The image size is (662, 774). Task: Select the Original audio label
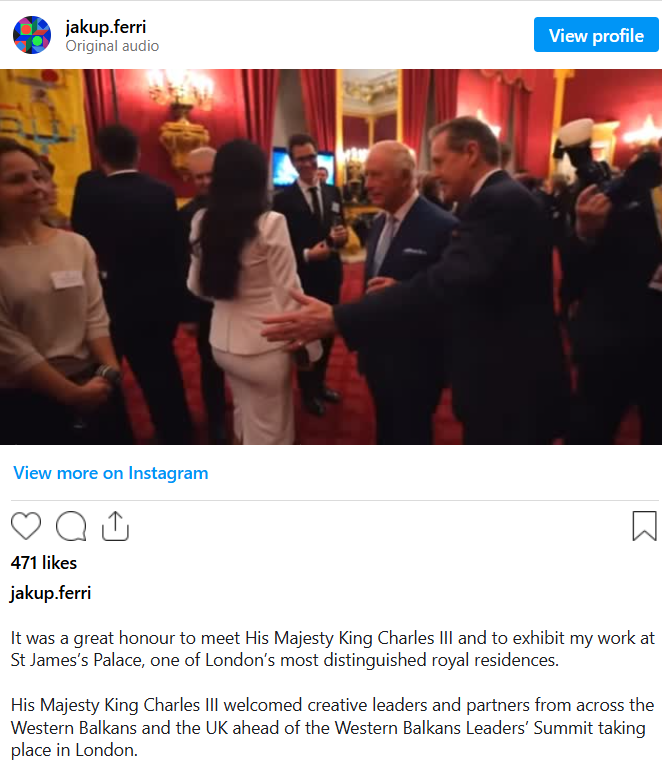pos(112,46)
